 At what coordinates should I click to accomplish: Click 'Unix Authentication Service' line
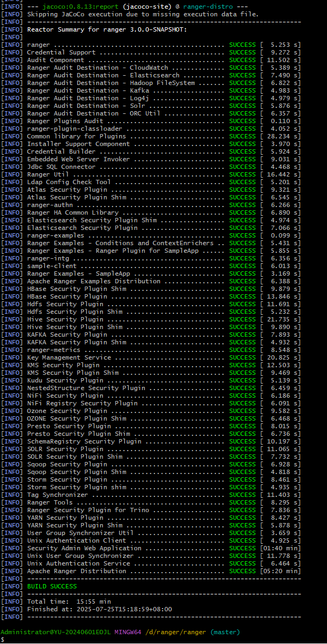coord(151,563)
